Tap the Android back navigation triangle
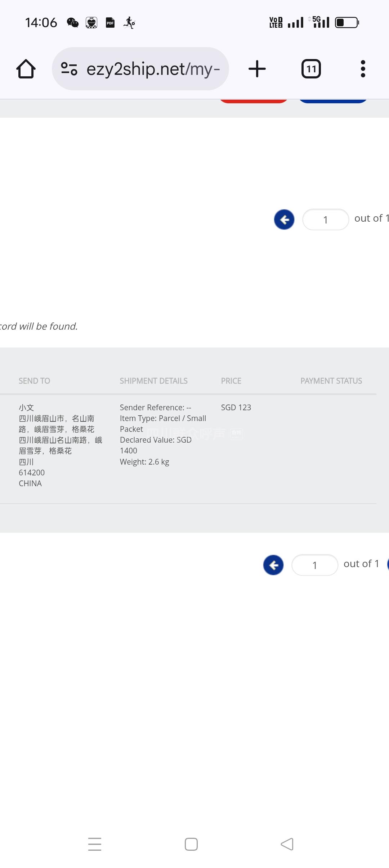 287,844
